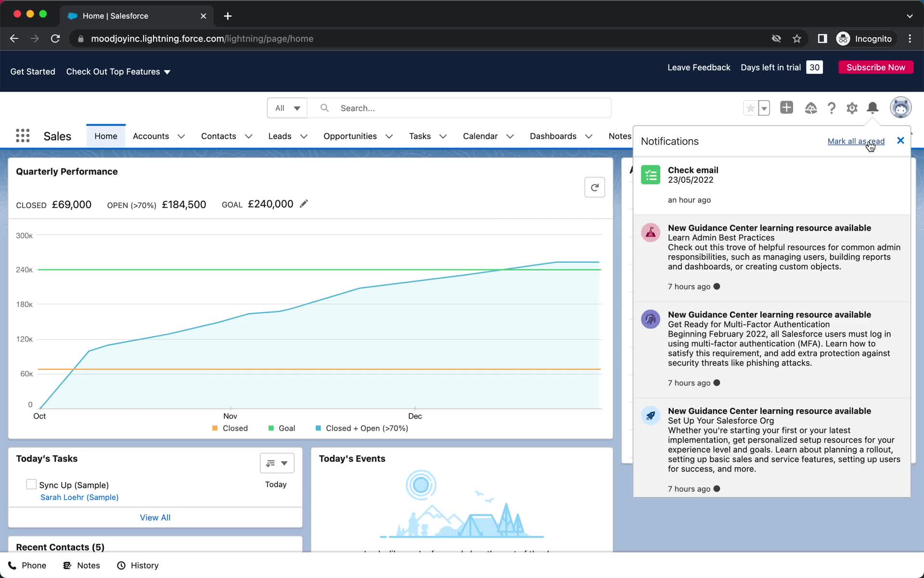Viewport: 924px width, 578px height.
Task: Open the Phone utility bar item
Action: (x=27, y=565)
